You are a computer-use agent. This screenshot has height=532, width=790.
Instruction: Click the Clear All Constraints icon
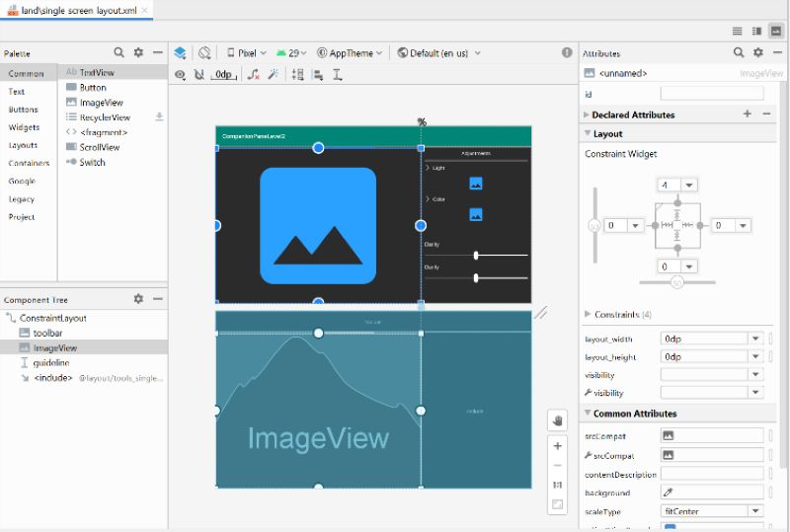tap(254, 75)
